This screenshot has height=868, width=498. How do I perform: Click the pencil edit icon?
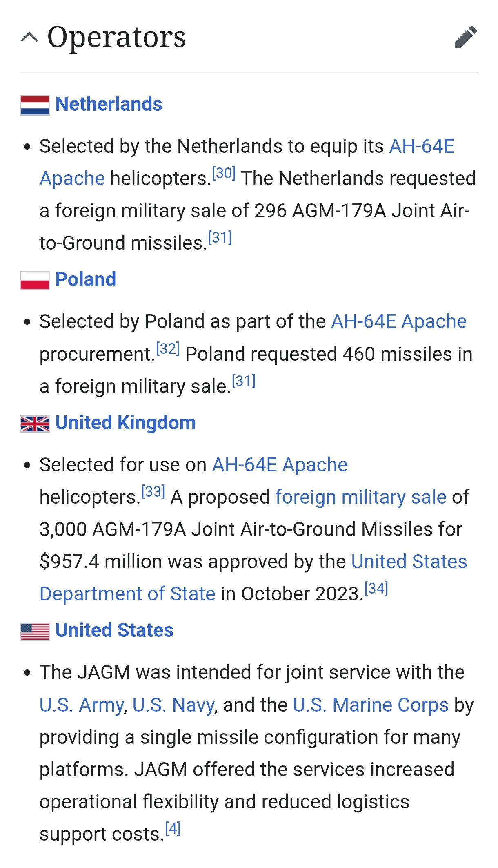coord(466,37)
